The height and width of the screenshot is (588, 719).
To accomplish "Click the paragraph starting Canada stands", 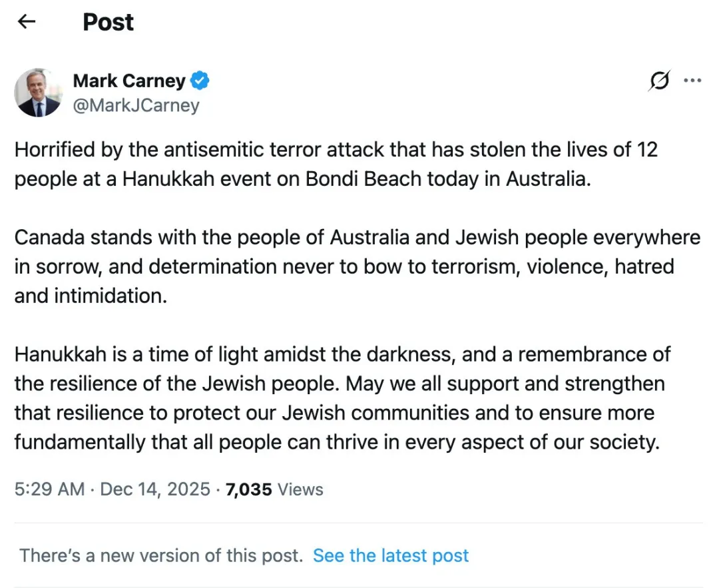I will [357, 266].
